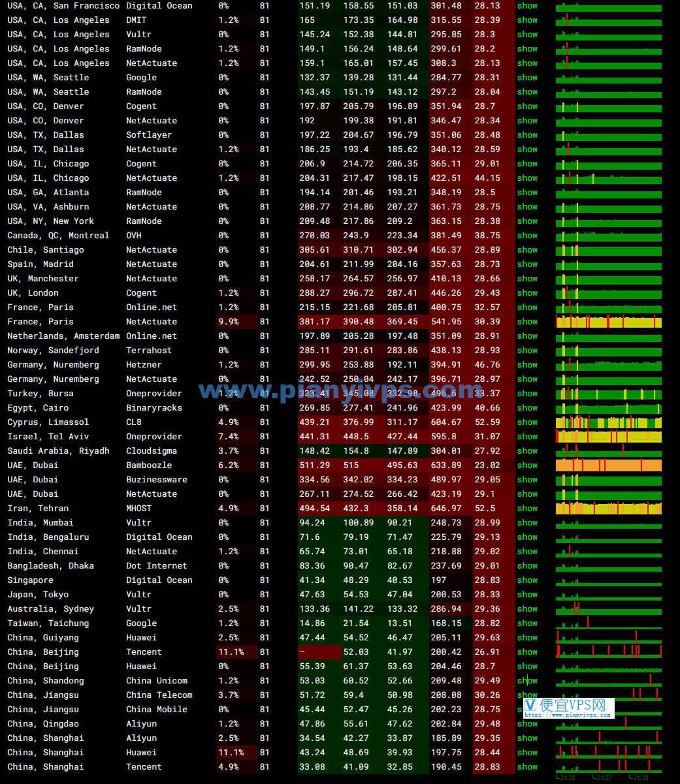The width and height of the screenshot is (680, 784).
Task: Click the orange Dubai Bamboozle graph
Action: click(x=609, y=465)
